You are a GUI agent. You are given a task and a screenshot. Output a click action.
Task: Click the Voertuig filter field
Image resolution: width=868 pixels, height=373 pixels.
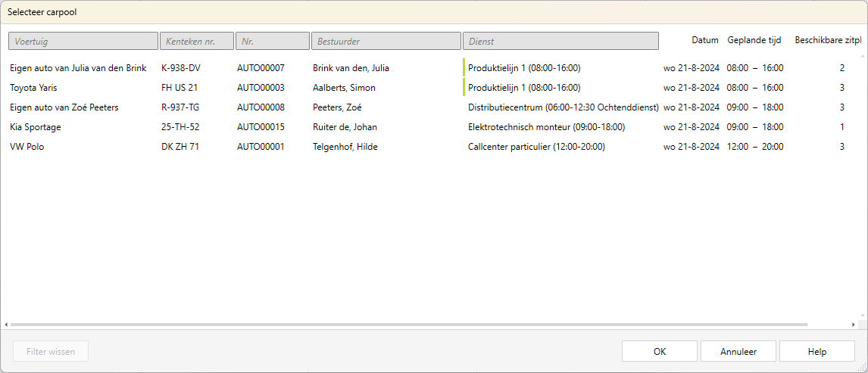[83, 41]
